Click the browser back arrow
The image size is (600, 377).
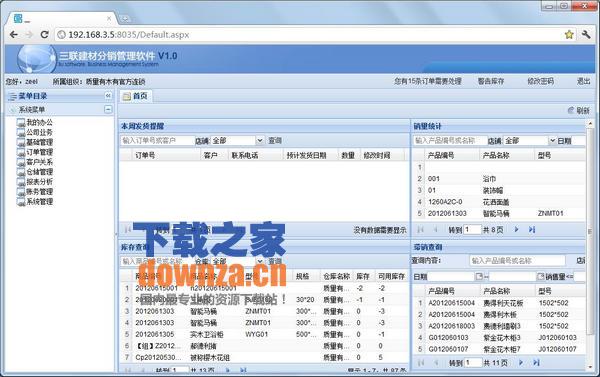tap(14, 35)
